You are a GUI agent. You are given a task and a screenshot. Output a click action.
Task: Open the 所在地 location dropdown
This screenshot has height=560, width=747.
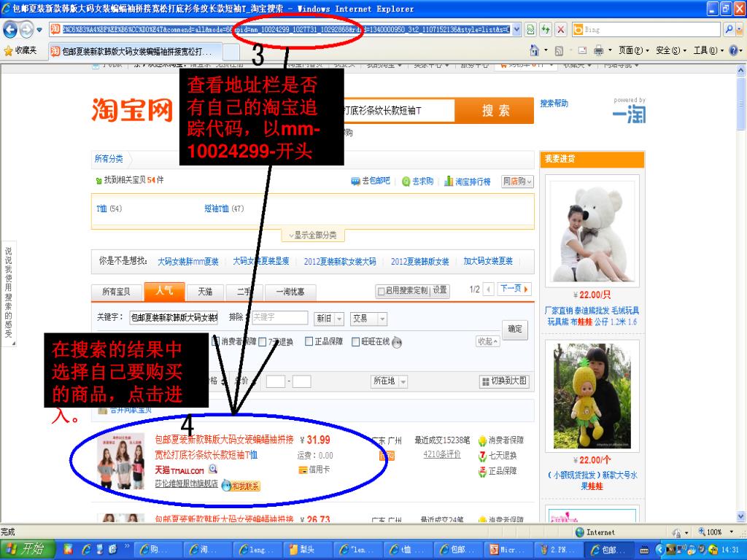coord(390,381)
